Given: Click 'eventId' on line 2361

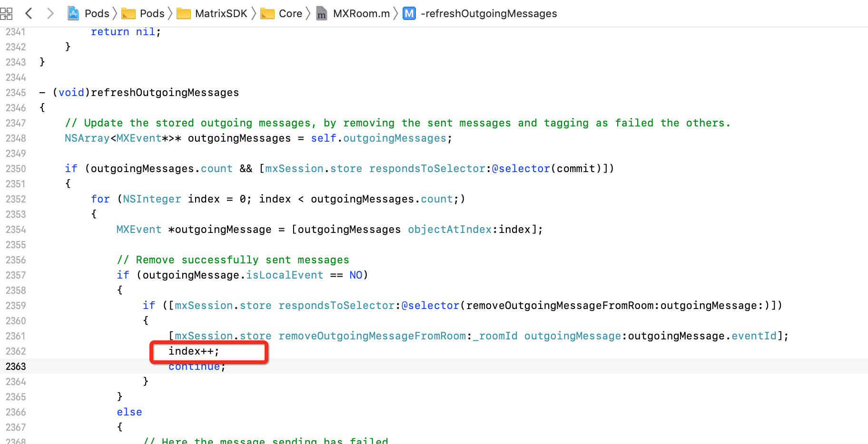Looking at the screenshot, I should pyautogui.click(x=754, y=336).
